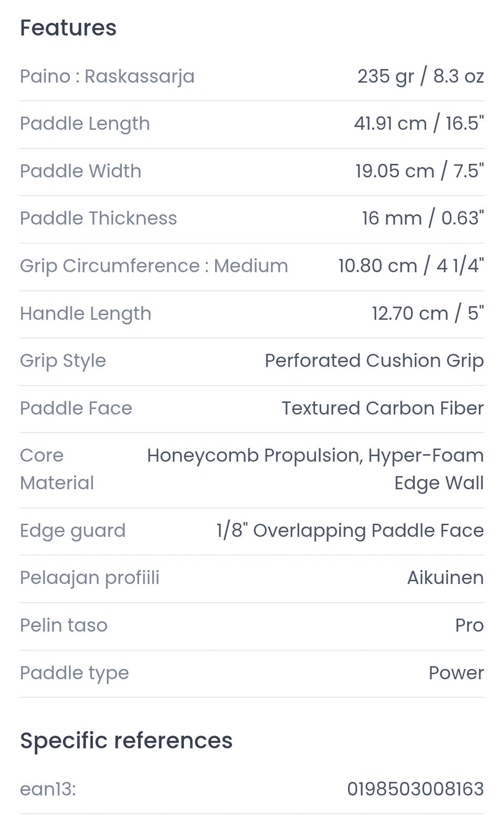Select the Power paddle type value
The width and height of the screenshot is (504, 816).
point(456,673)
